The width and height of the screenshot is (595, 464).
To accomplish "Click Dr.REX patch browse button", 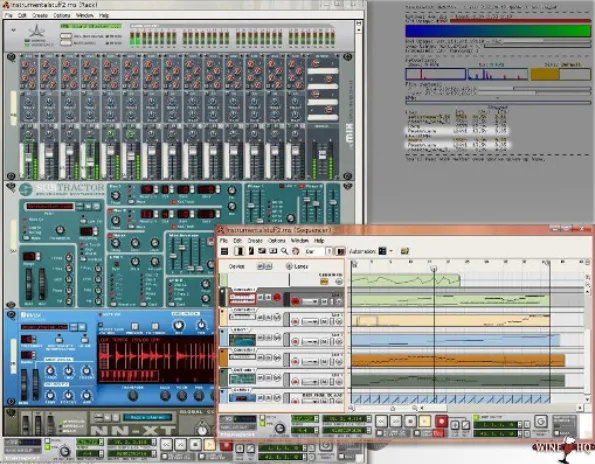I will (82, 327).
